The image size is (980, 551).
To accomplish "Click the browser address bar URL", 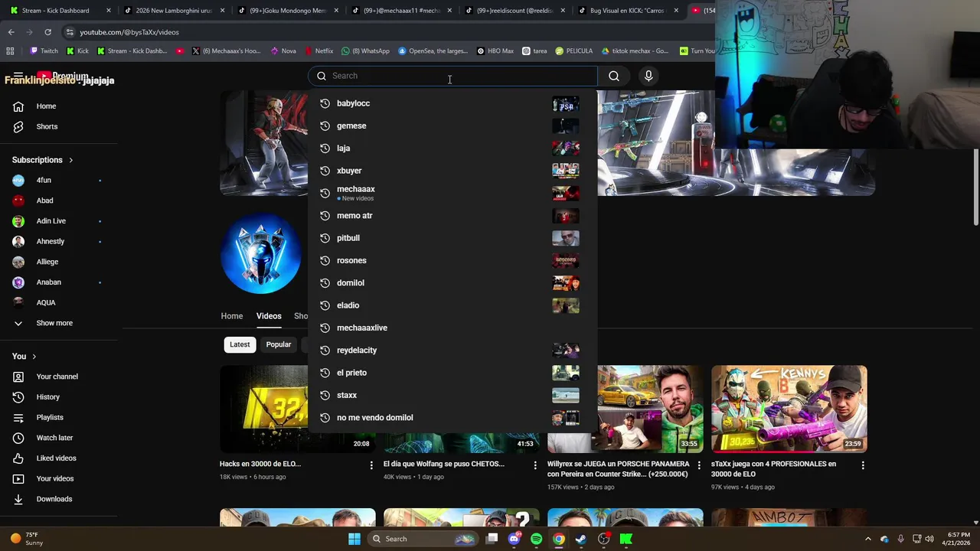I will click(x=129, y=32).
